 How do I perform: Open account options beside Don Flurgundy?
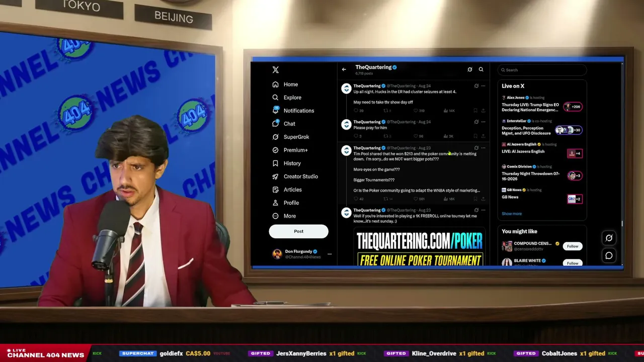pyautogui.click(x=330, y=254)
